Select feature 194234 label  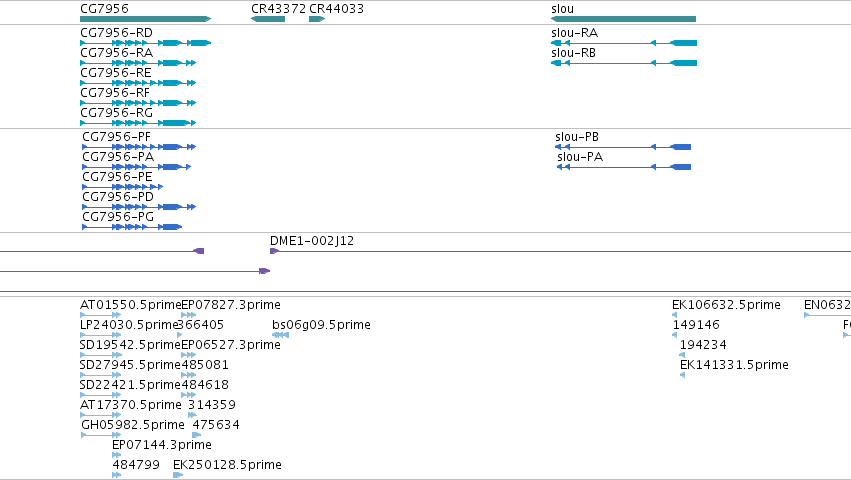703,345
